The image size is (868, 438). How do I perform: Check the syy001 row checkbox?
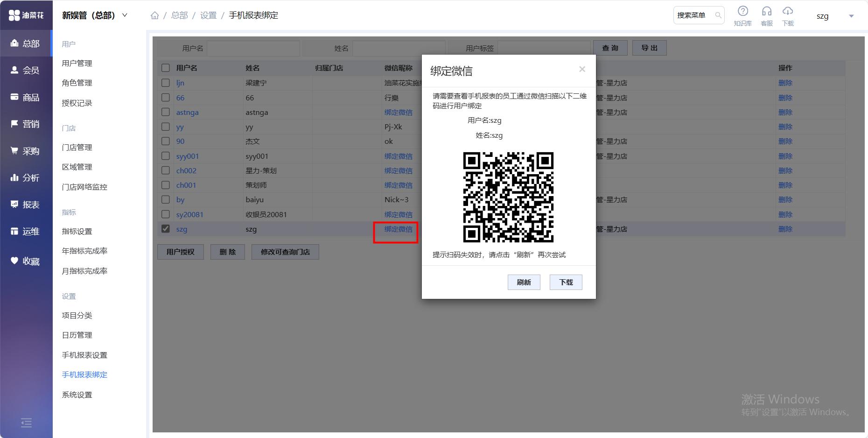166,156
